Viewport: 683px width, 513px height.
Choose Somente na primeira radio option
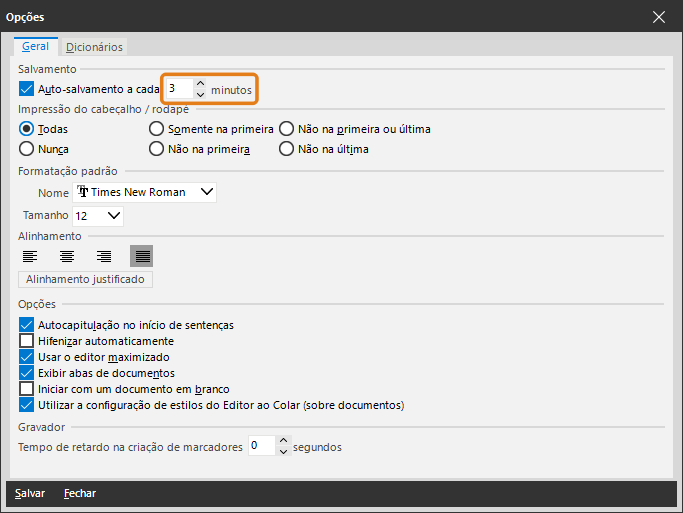156,129
